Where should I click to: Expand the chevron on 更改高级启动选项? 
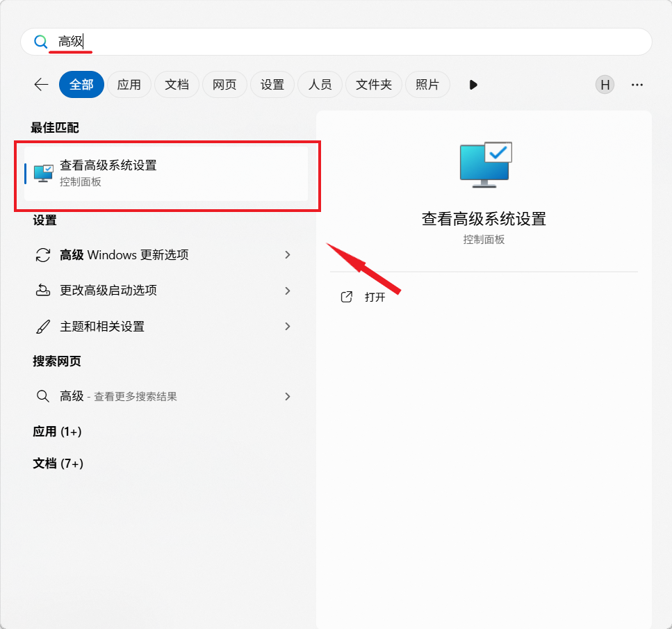[x=287, y=291]
